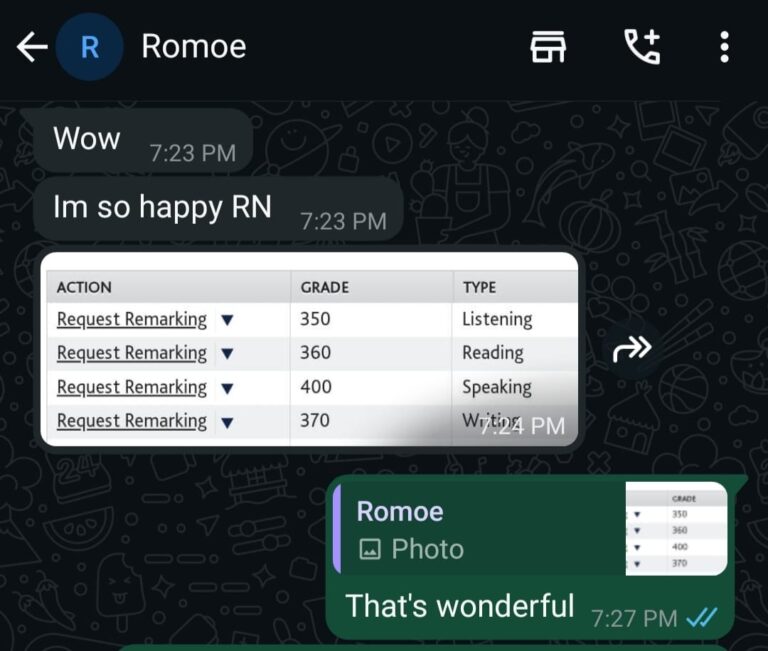This screenshot has width=768, height=651.
Task: Open Romoe contact name in header
Action: (193, 46)
